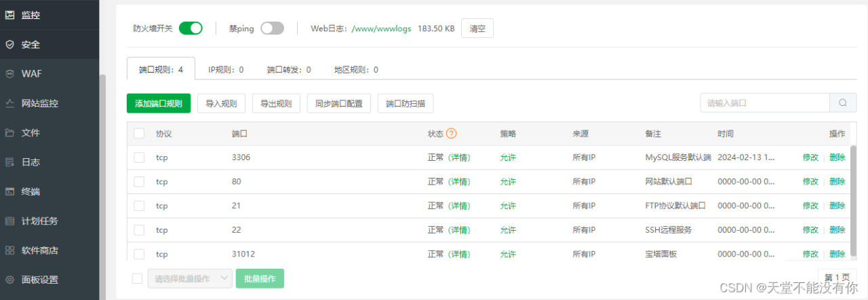Open the 监控 sidebar icon
The height and width of the screenshot is (300, 868).
10,14
